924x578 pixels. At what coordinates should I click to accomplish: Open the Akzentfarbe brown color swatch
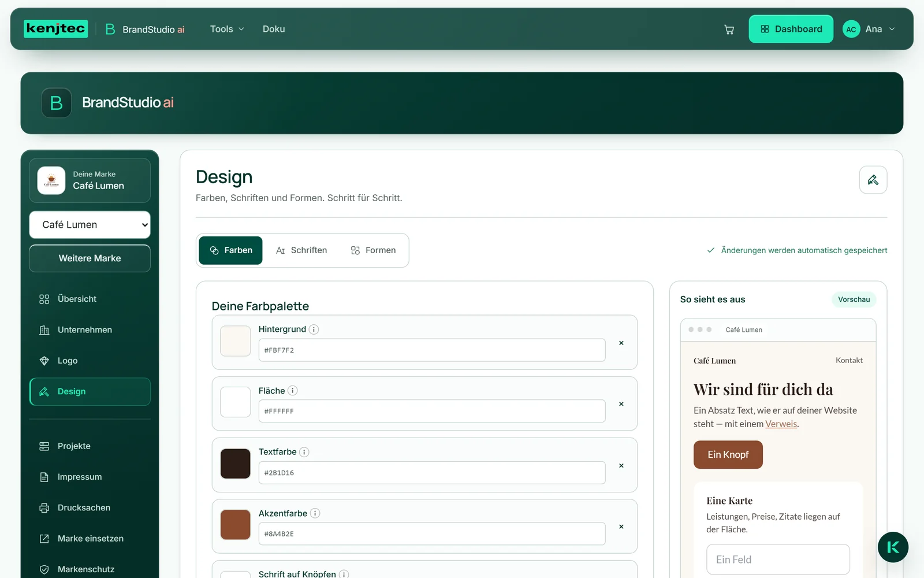(x=236, y=525)
